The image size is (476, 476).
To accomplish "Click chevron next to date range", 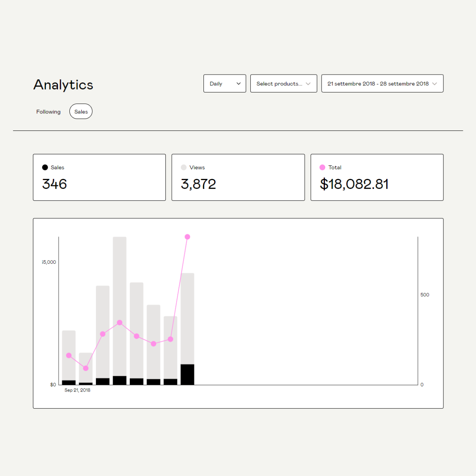I will pyautogui.click(x=434, y=84).
